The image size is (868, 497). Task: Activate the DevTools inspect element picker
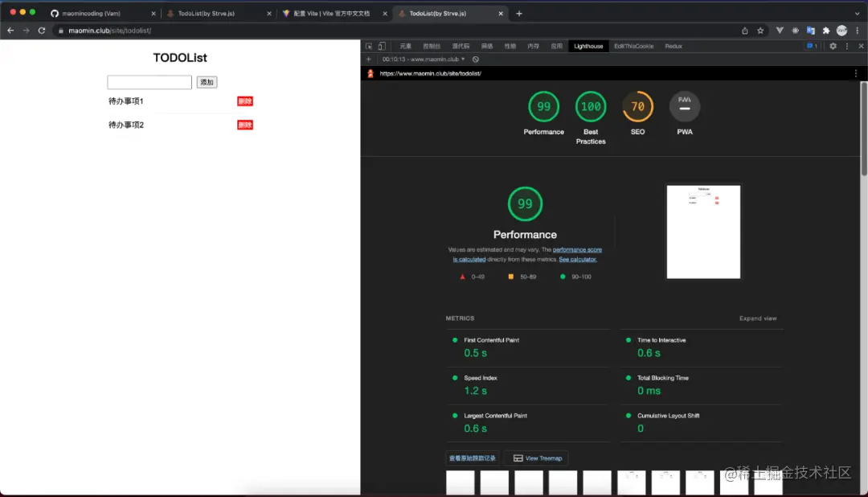[x=369, y=46]
